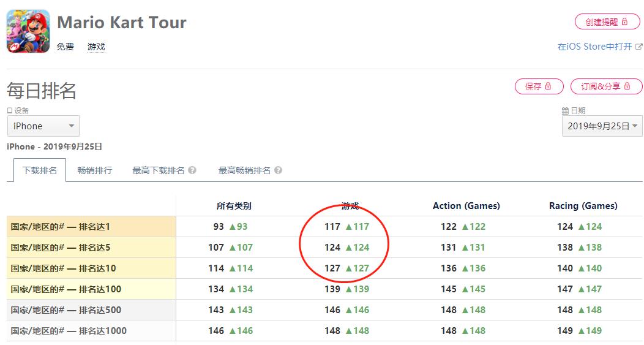644x345 pixels.
Task: Click value 140 in Racing (Games) column
Action: pyautogui.click(x=565, y=268)
